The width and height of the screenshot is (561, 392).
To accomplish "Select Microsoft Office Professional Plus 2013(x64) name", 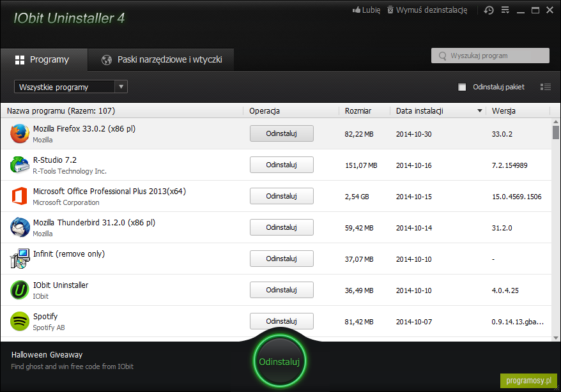I will [109, 191].
